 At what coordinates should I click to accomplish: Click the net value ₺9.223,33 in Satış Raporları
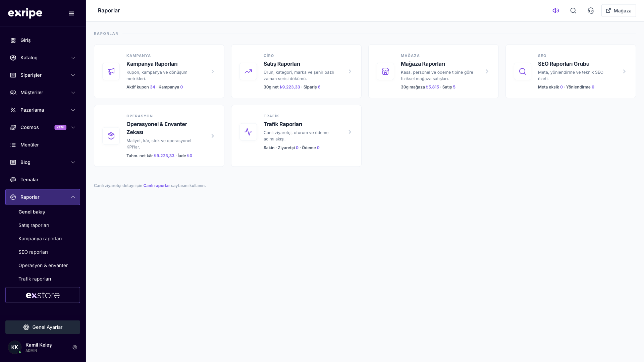(290, 87)
